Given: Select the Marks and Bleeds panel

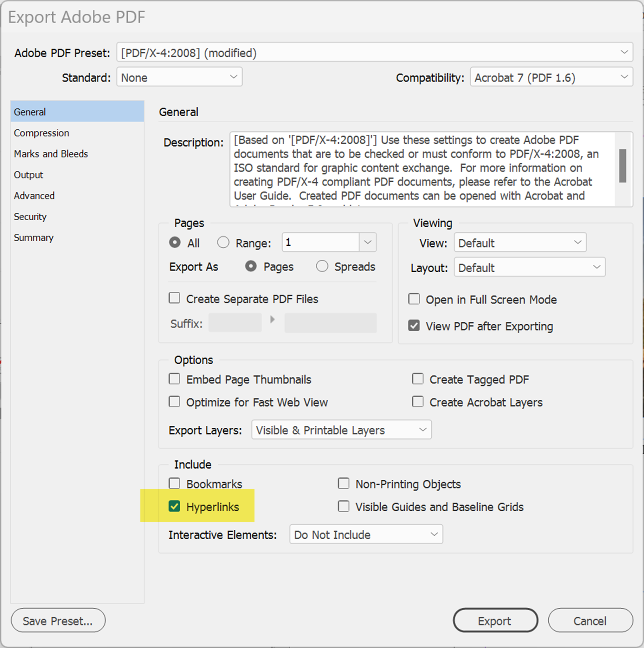Looking at the screenshot, I should [51, 154].
